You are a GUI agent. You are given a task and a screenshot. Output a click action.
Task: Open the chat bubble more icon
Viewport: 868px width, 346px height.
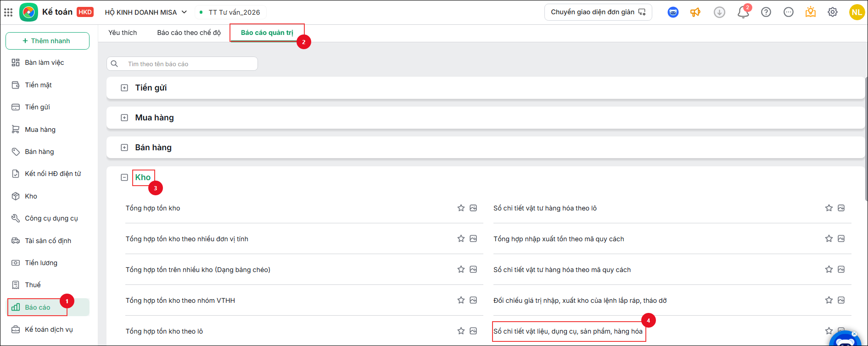789,12
